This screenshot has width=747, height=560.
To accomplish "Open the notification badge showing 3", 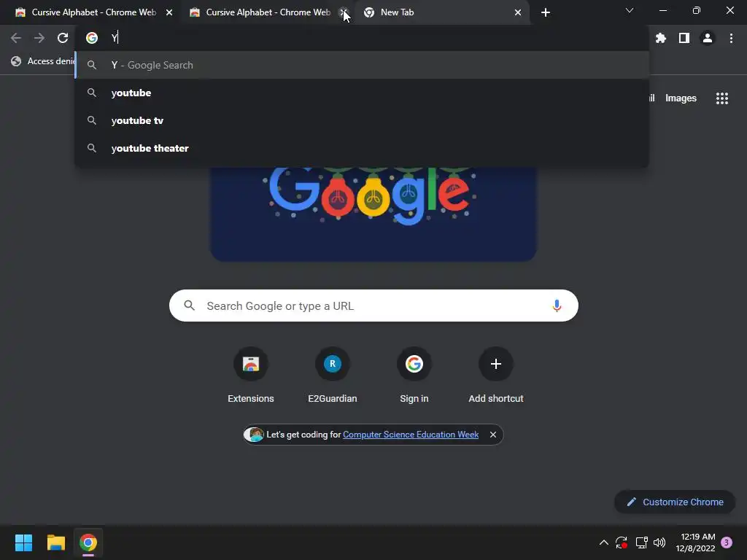I will pos(727,542).
